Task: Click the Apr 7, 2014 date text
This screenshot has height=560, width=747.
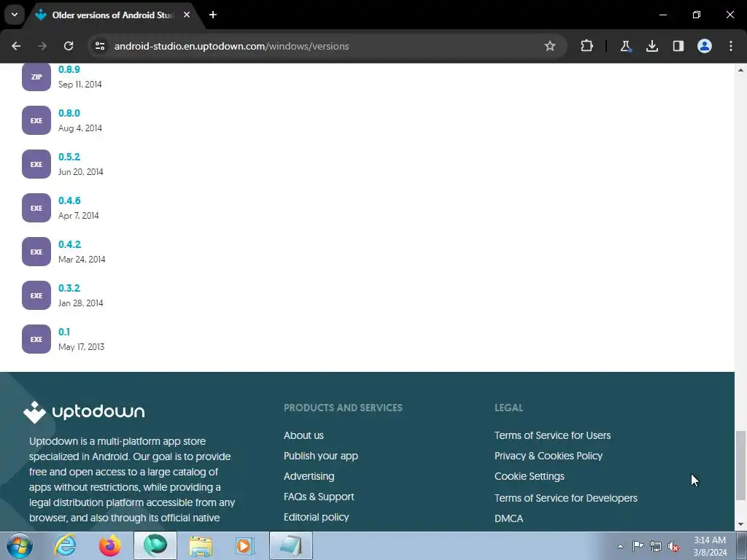Action: [x=79, y=216]
